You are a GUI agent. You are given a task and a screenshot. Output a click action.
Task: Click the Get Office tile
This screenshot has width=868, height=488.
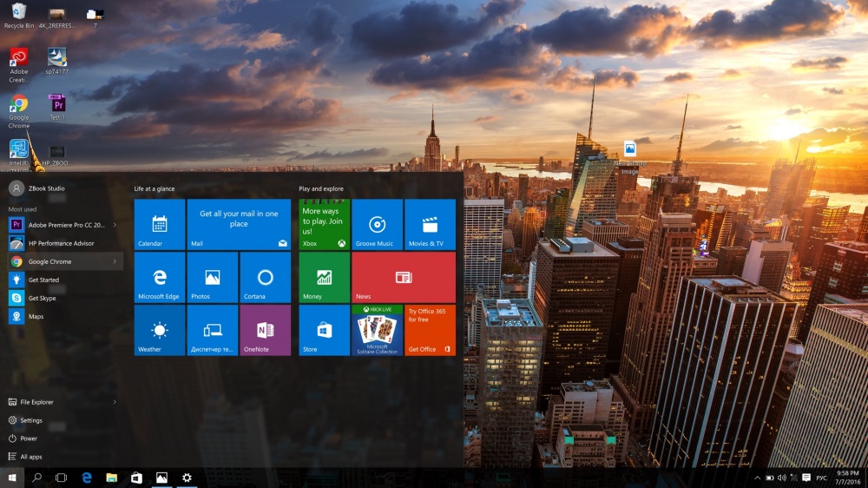pos(431,330)
